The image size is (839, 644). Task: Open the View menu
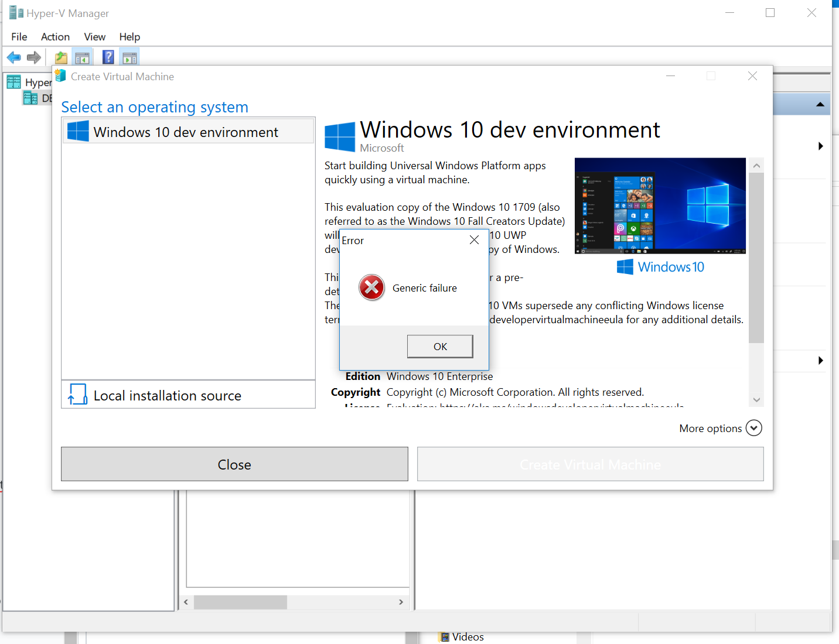pyautogui.click(x=94, y=36)
